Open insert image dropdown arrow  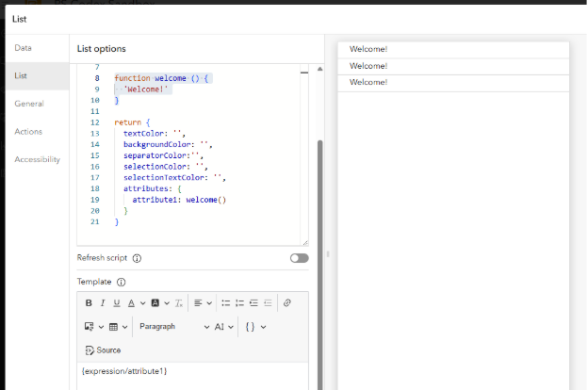click(x=101, y=327)
